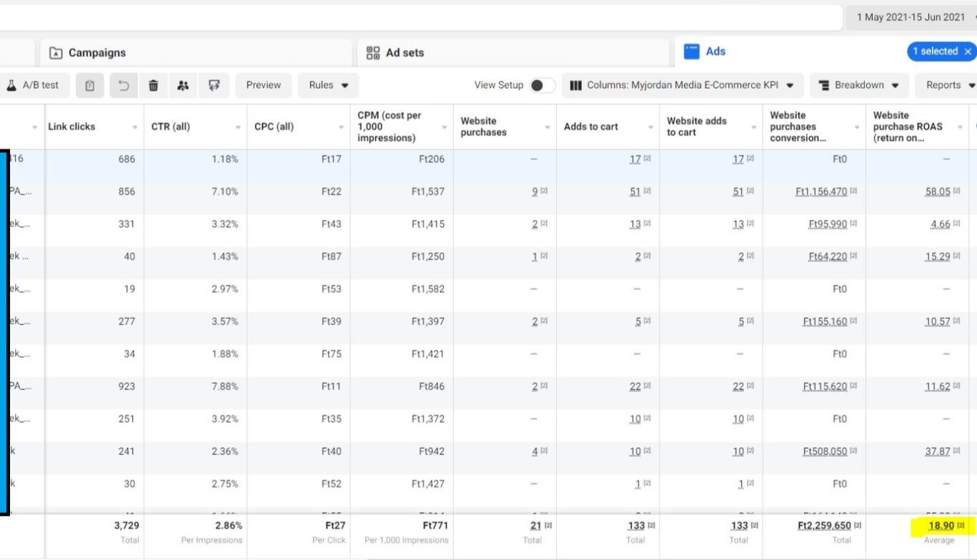Click the highlighted 18.90 ROAS average value
Viewport: 977px width, 560px height.
click(x=942, y=525)
